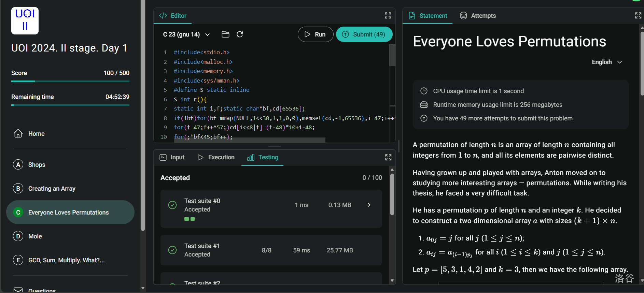Viewport: 644px width, 293px height.
Task: Expand the Testing panel to fullscreen
Action: pos(388,157)
